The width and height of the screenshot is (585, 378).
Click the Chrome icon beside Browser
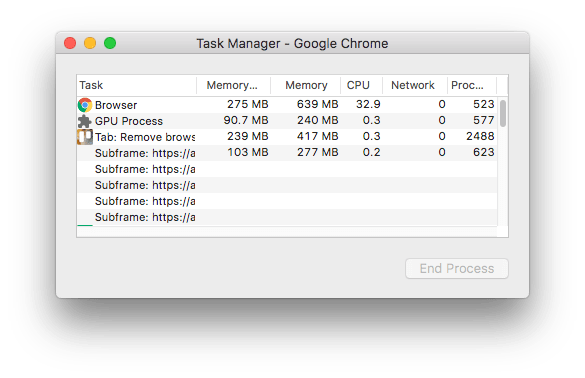click(x=85, y=105)
